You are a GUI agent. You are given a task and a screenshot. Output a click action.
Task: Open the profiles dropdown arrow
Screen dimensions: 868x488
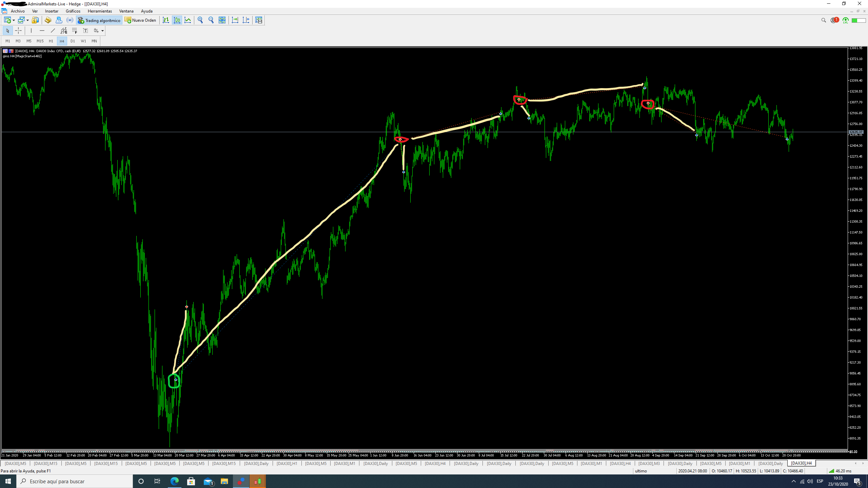[x=28, y=20]
